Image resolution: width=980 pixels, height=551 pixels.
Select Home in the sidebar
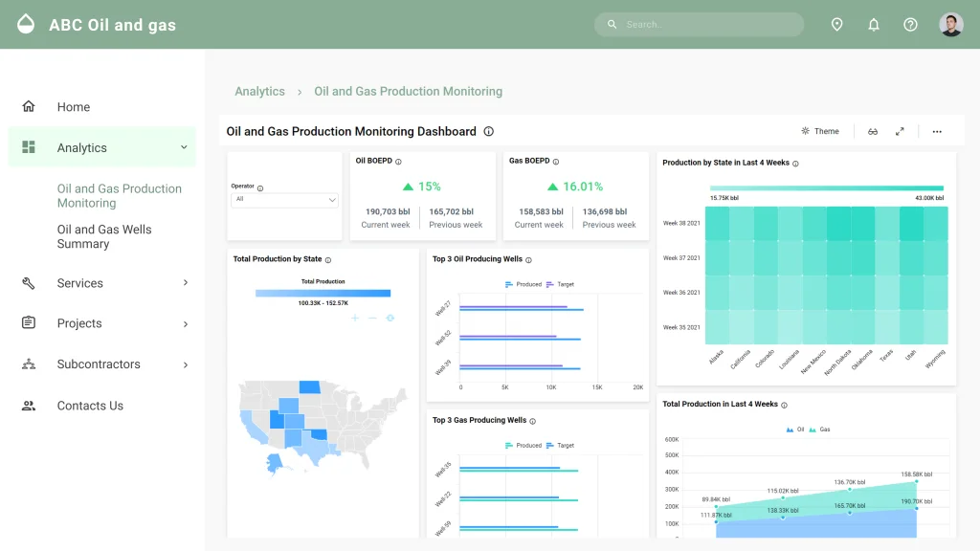[x=74, y=106]
